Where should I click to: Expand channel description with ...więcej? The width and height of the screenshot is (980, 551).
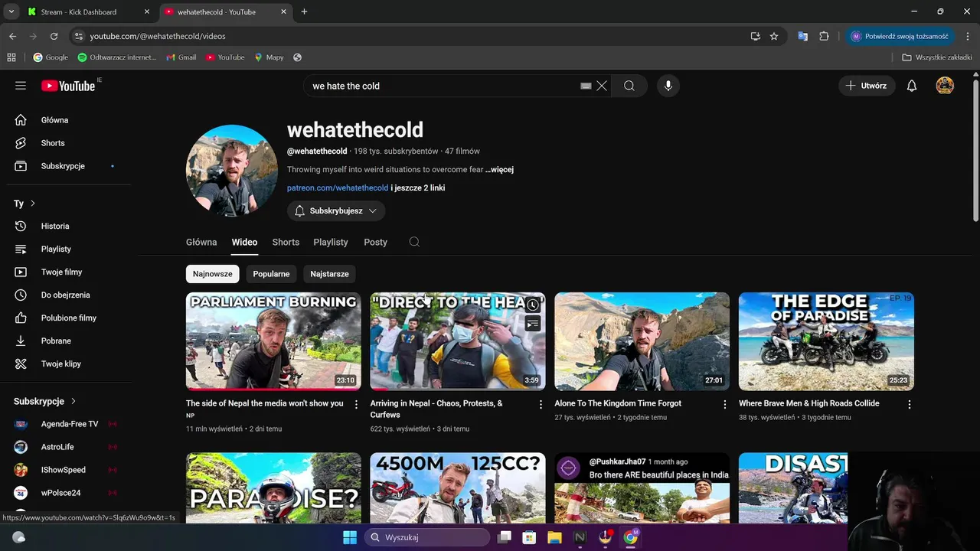pyautogui.click(x=499, y=169)
